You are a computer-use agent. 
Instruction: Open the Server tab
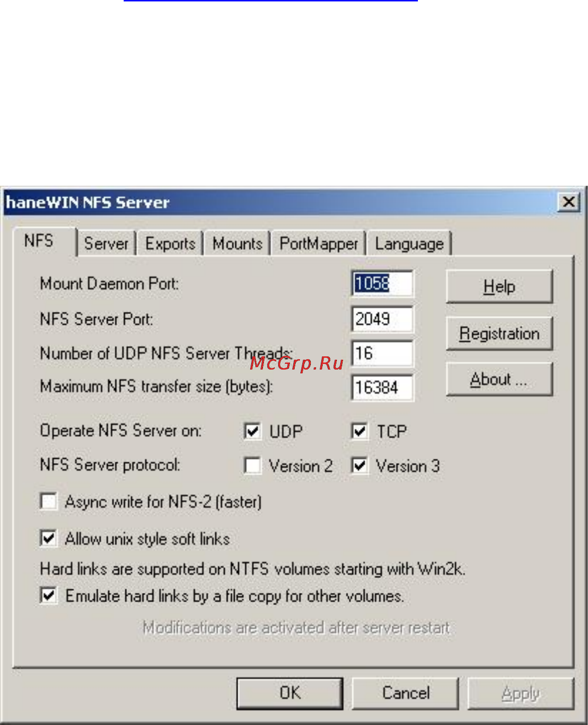(107, 244)
